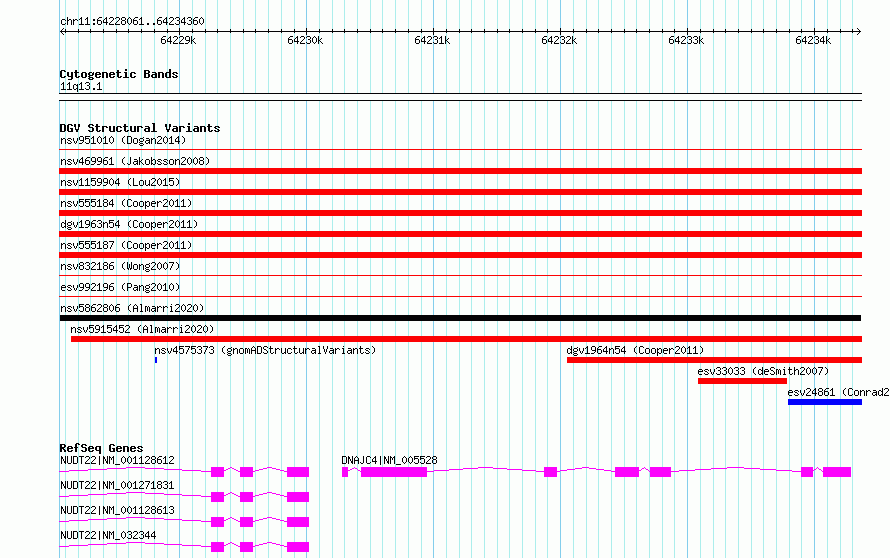Click the right arrow on the ruler
This screenshot has height=558, width=890.
click(x=858, y=32)
